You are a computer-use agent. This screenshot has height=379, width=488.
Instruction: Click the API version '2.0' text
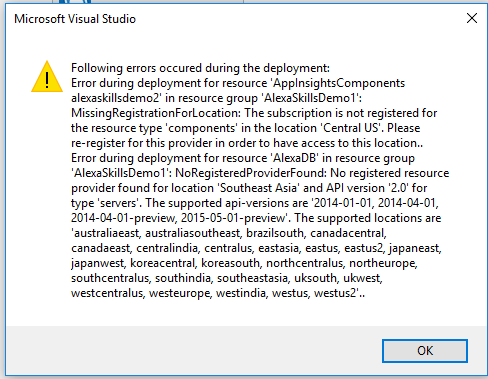pos(399,188)
